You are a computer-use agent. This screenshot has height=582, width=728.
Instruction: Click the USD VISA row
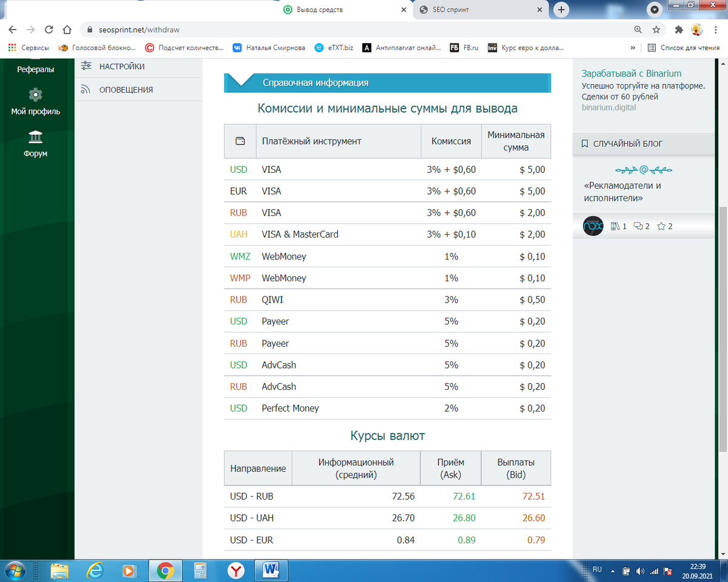click(387, 170)
